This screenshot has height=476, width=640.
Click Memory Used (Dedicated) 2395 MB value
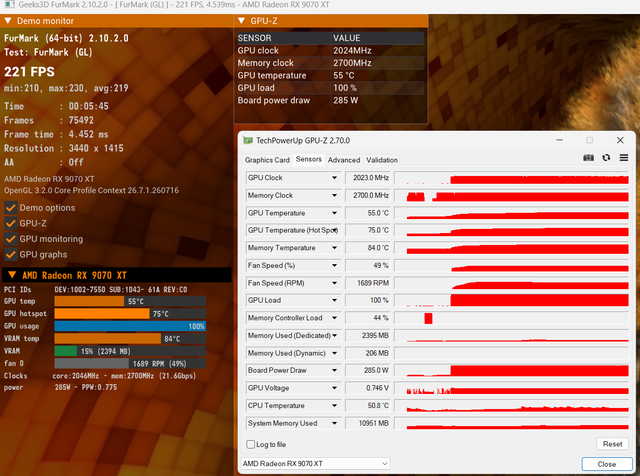(x=368, y=336)
